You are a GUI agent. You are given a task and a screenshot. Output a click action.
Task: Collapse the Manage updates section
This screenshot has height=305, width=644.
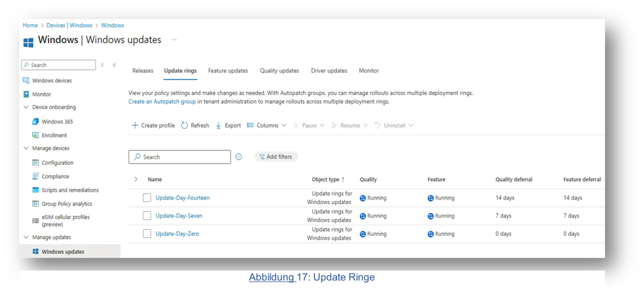26,237
